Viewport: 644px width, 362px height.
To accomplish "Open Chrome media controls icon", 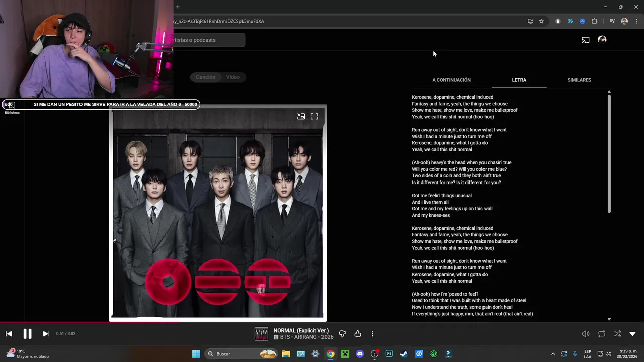I will coord(612,21).
